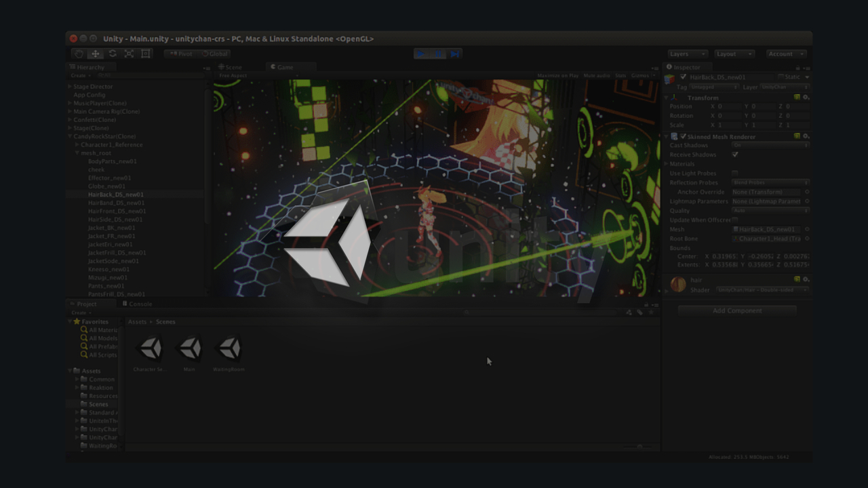The image size is (868, 488).
Task: Open the Main scene asset thumbnail
Action: pyautogui.click(x=190, y=347)
